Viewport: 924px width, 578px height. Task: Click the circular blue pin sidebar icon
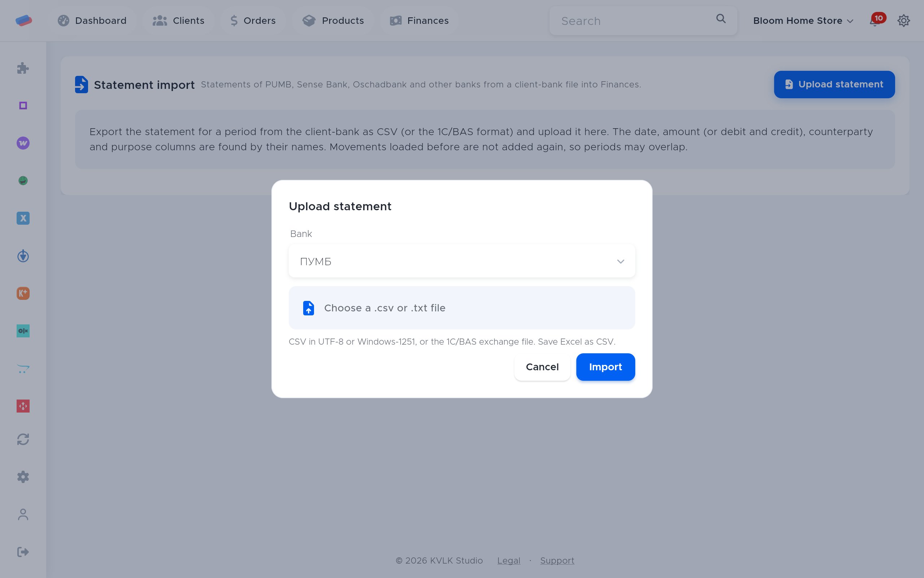(23, 256)
